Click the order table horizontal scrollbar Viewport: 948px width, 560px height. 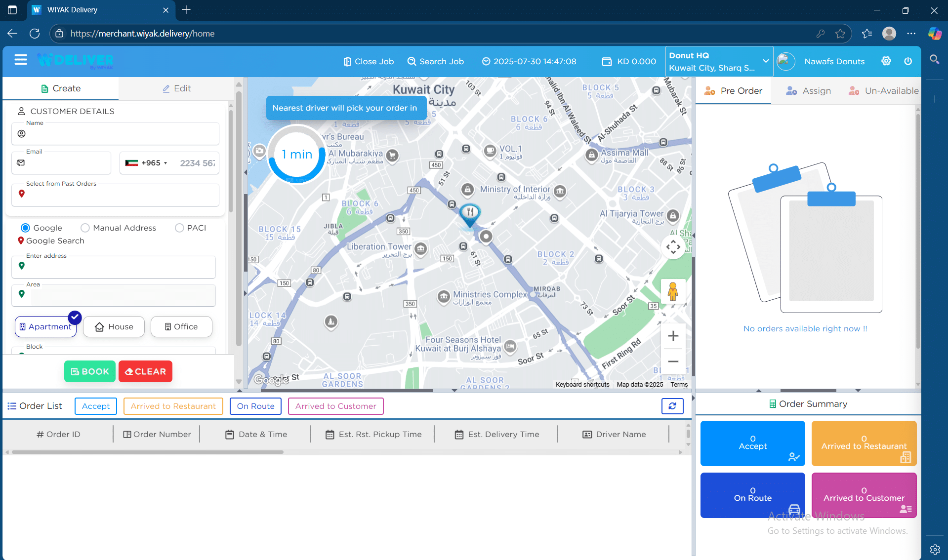[x=148, y=452]
